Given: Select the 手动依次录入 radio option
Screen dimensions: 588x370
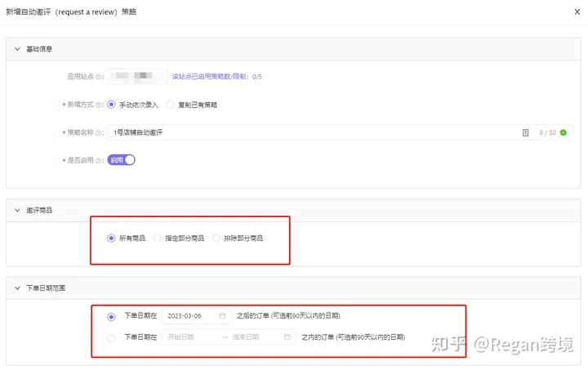Looking at the screenshot, I should coord(111,105).
